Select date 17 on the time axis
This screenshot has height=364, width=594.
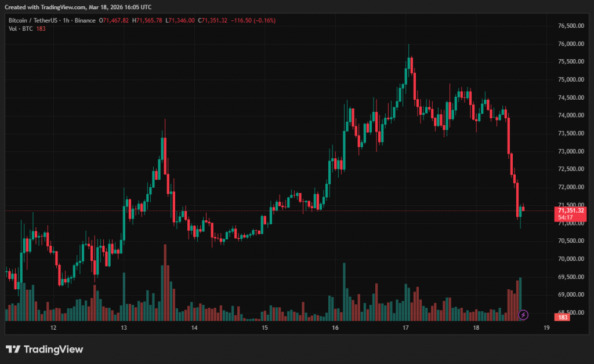(x=405, y=328)
